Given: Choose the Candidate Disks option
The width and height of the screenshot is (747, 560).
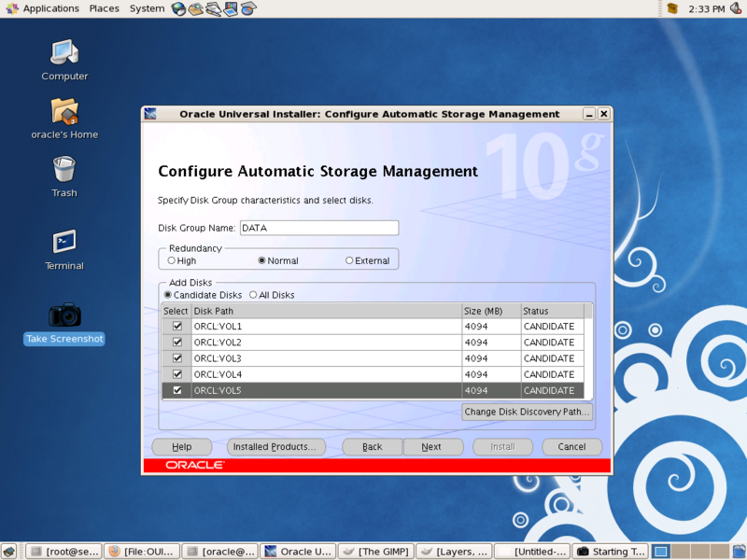Looking at the screenshot, I should 168,295.
